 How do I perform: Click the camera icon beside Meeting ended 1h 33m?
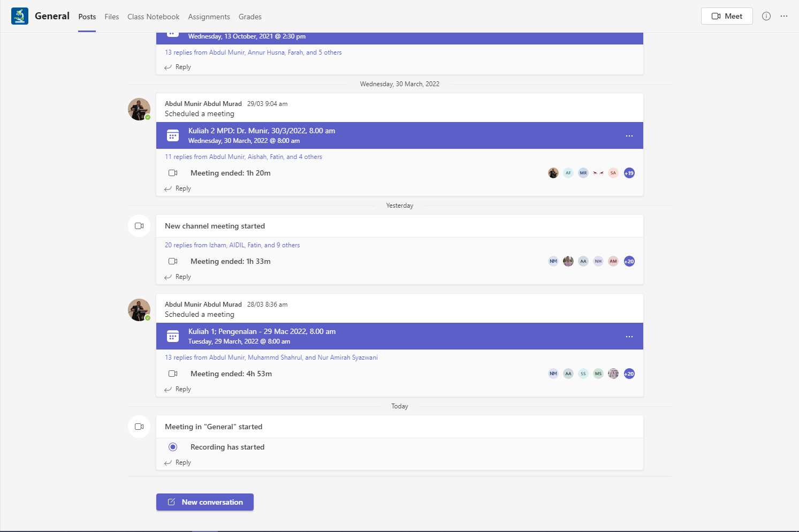[173, 261]
